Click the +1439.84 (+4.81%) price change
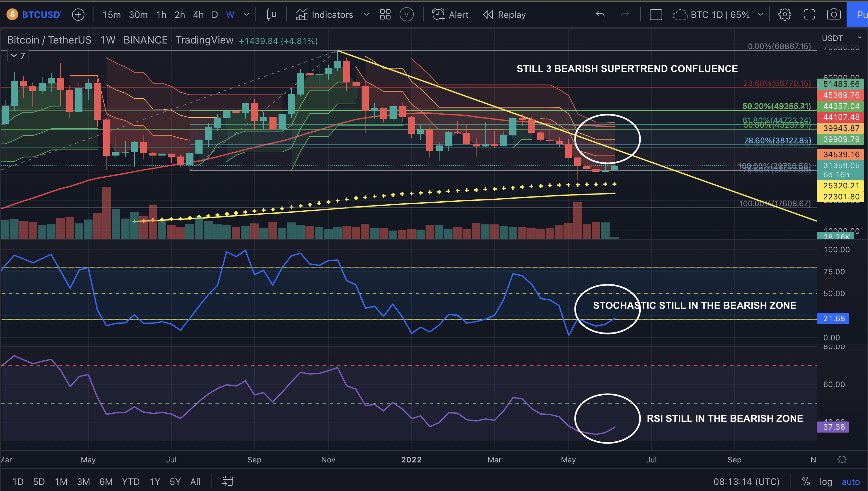Image resolution: width=868 pixels, height=491 pixels. click(x=278, y=41)
